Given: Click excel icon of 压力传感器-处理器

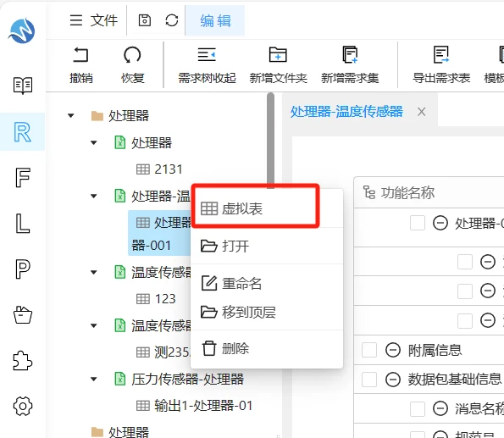Looking at the screenshot, I should point(120,380).
